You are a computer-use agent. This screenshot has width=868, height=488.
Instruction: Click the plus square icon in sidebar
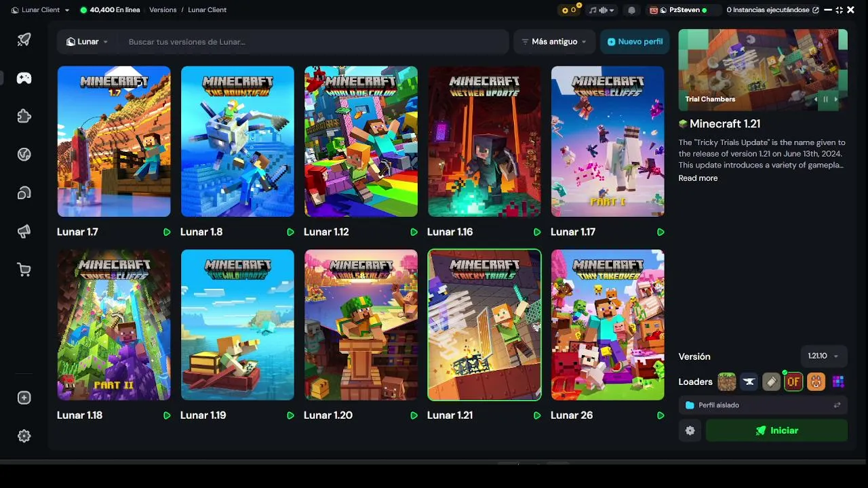pyautogui.click(x=24, y=398)
